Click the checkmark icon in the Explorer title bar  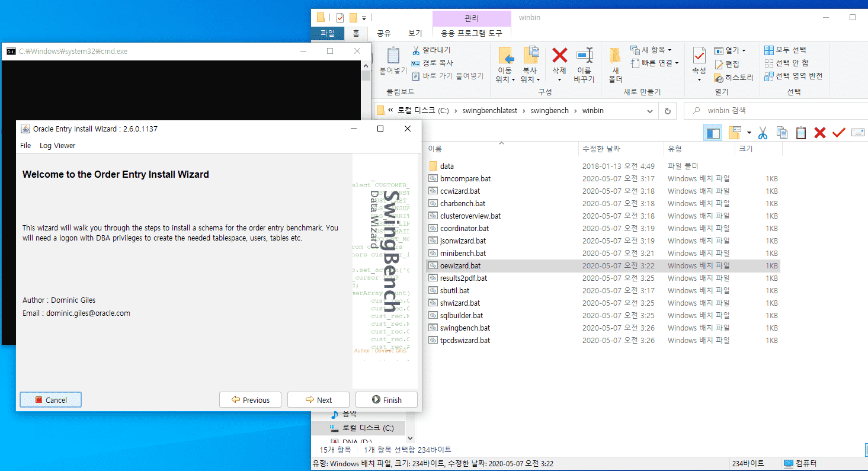pos(340,18)
